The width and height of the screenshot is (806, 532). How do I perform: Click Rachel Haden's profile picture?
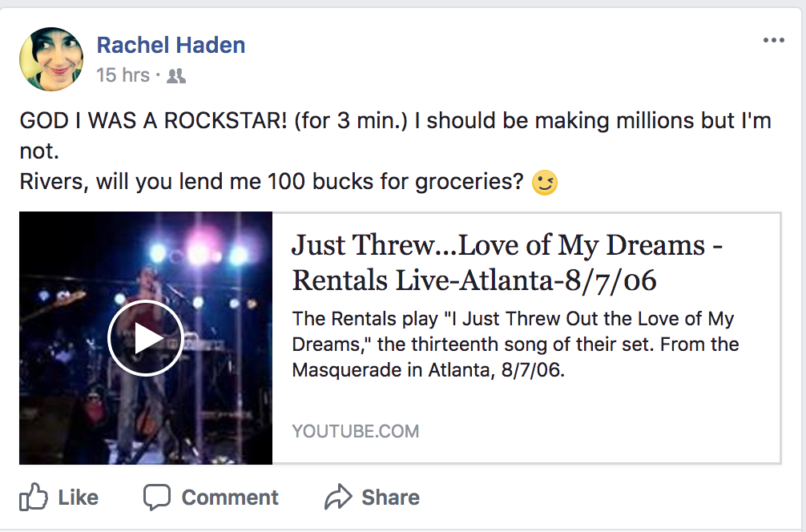(x=51, y=59)
